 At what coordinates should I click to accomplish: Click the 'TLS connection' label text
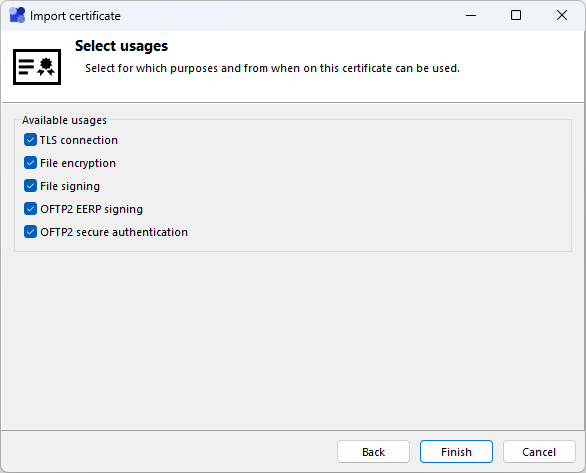[x=79, y=140]
